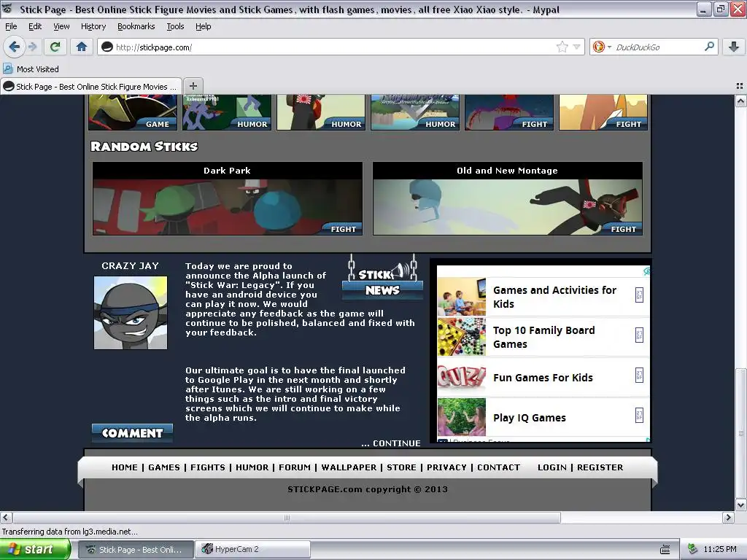The height and width of the screenshot is (560, 747).
Task: Click the Windows start button
Action: pyautogui.click(x=35, y=549)
